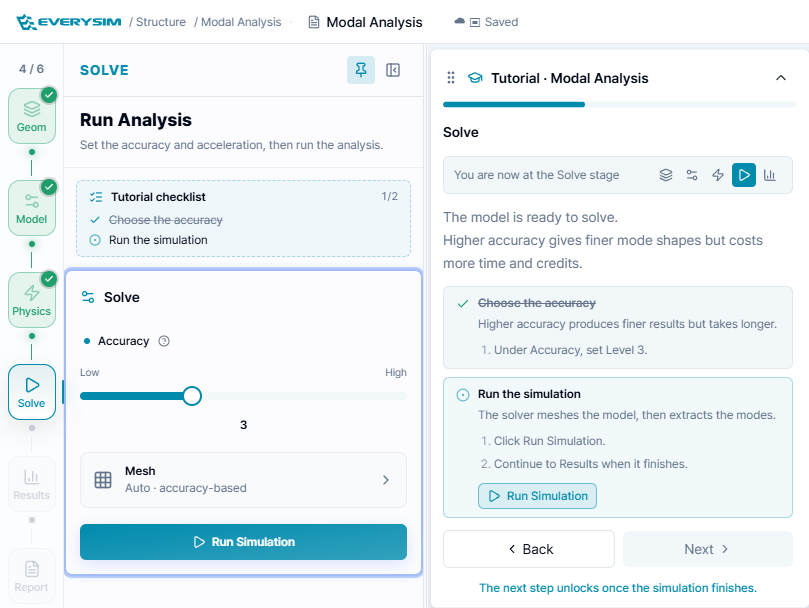
Task: Go to the Model stage
Action: tap(32, 208)
